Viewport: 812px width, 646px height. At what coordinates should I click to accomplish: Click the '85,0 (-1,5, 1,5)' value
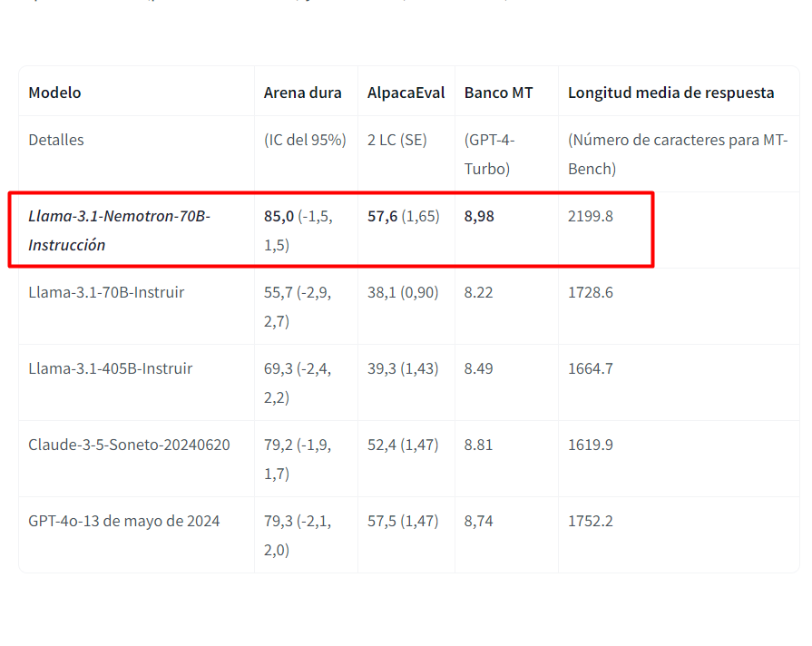298,230
